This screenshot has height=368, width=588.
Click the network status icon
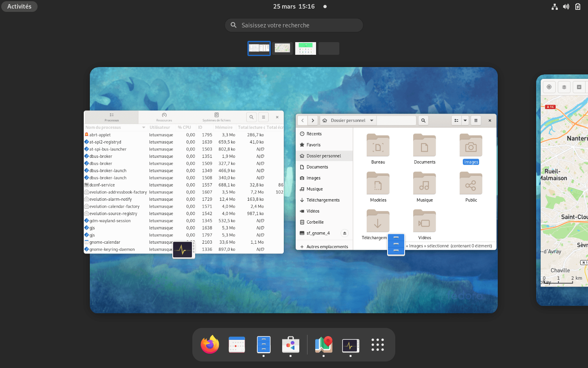555,7
